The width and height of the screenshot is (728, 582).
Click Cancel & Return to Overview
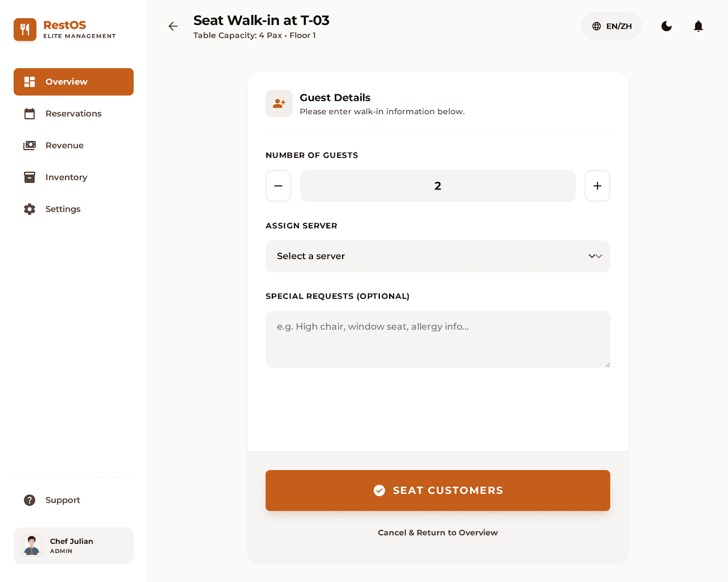tap(438, 532)
